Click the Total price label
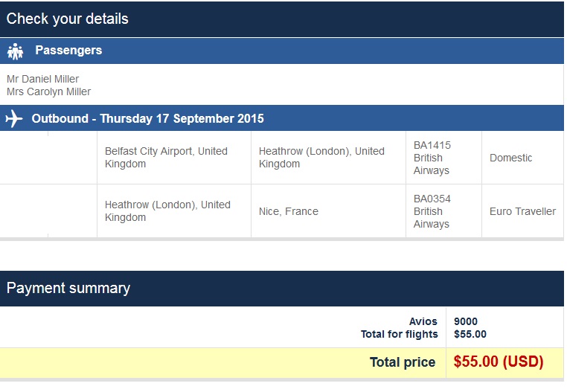 point(403,363)
